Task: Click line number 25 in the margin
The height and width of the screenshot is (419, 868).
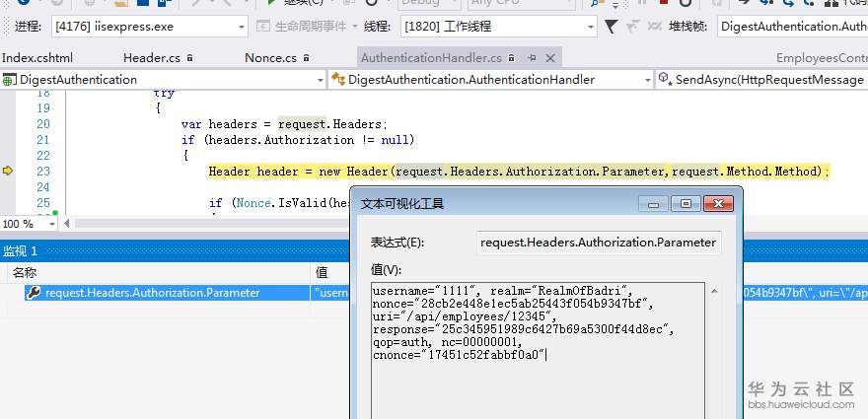Action: (43, 203)
